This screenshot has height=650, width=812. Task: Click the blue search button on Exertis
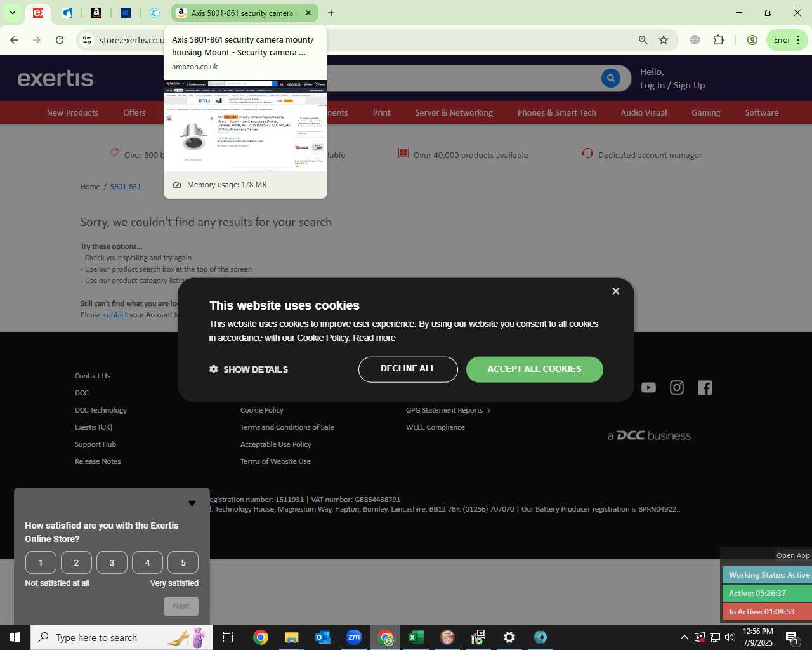(x=611, y=78)
